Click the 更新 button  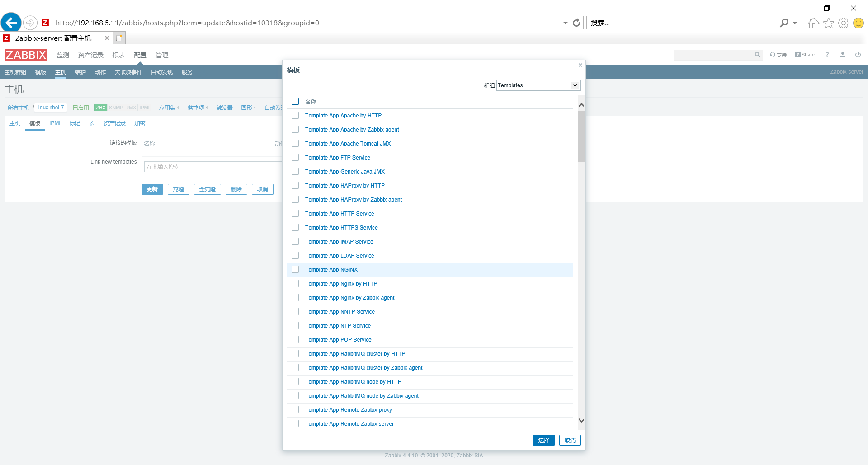pos(152,189)
